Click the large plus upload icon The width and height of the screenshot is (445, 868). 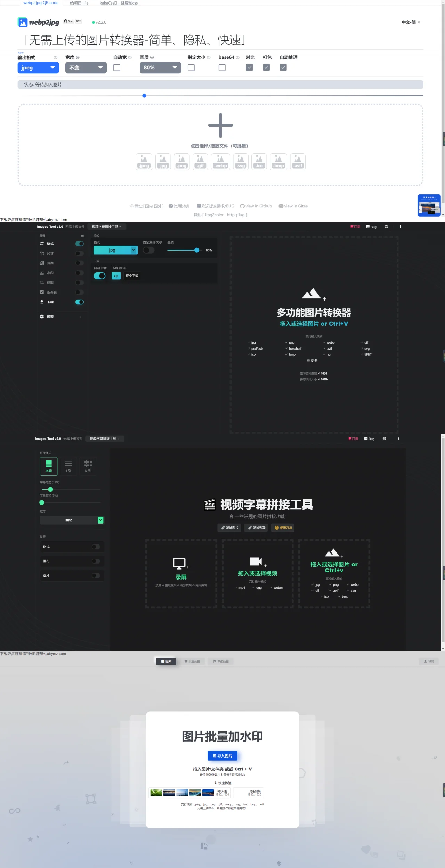(220, 125)
